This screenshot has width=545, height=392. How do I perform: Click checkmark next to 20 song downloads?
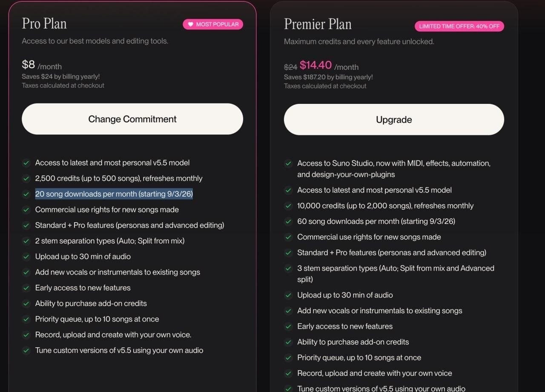26,194
